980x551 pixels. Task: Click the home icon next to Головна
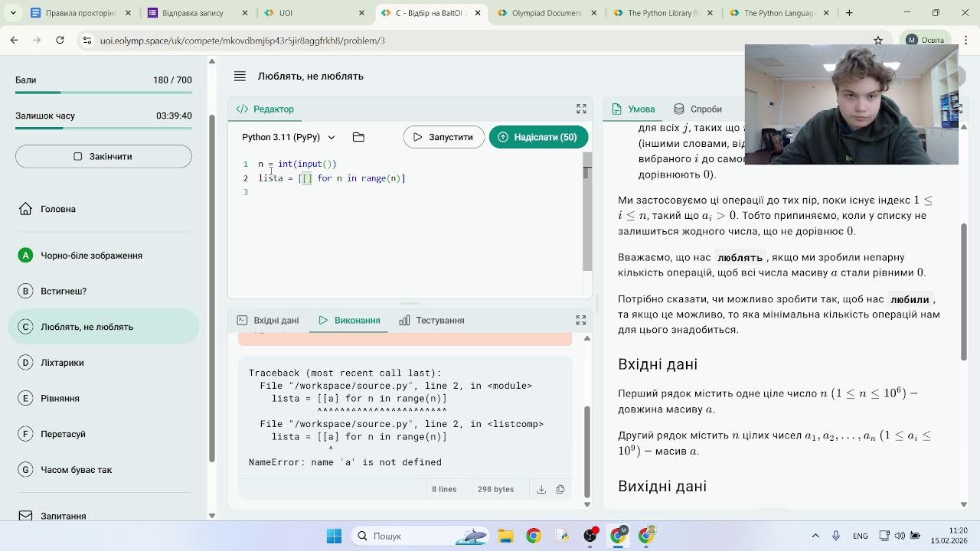(25, 209)
